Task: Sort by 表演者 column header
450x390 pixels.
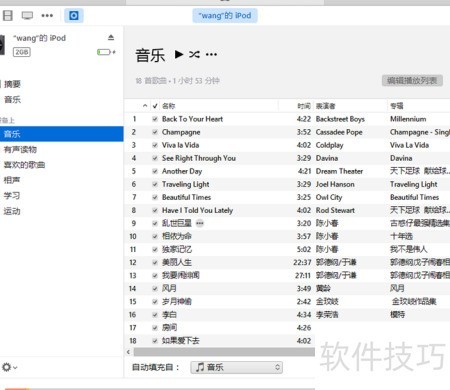Action: coord(325,106)
